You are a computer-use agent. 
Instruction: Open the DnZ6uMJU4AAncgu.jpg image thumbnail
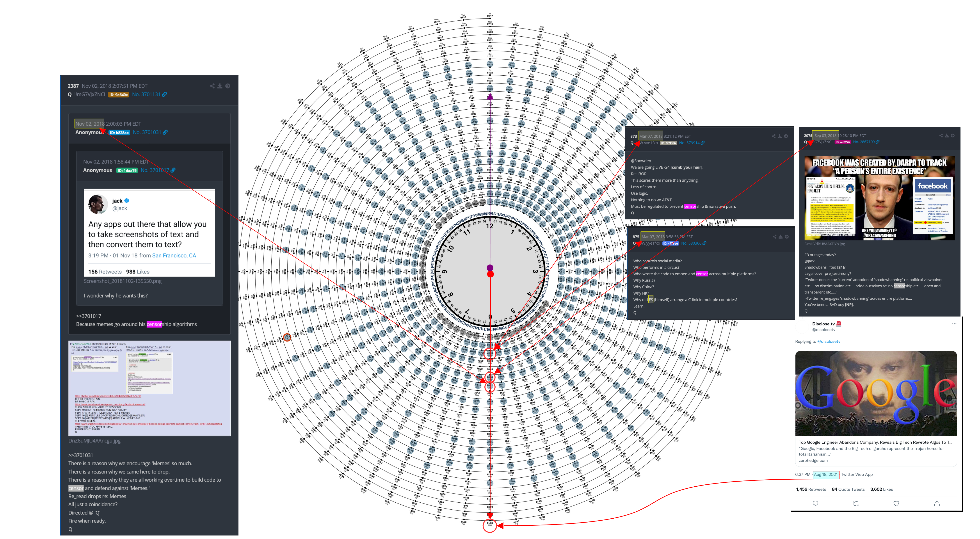click(149, 388)
